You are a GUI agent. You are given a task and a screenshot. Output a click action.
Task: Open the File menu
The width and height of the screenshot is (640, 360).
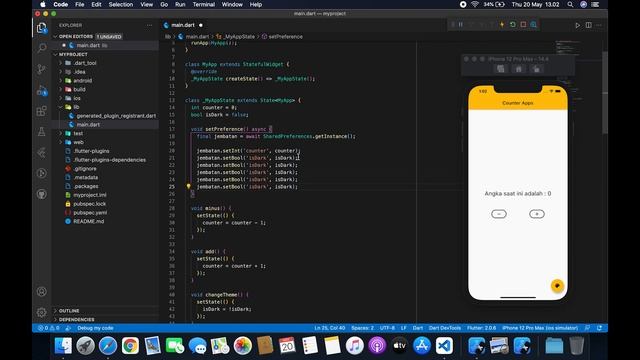(80, 4)
